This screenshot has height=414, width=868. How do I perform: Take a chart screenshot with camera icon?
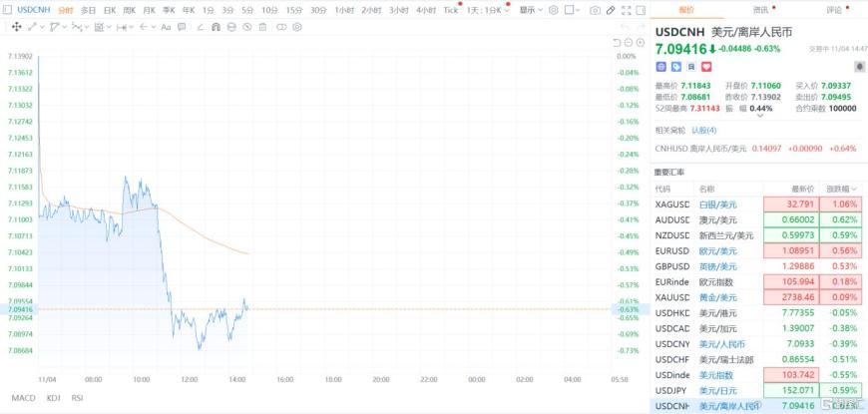tap(596, 10)
